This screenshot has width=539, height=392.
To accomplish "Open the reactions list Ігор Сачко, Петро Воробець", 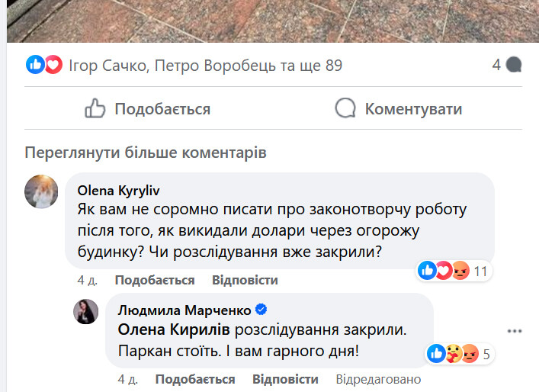I will click(206, 66).
